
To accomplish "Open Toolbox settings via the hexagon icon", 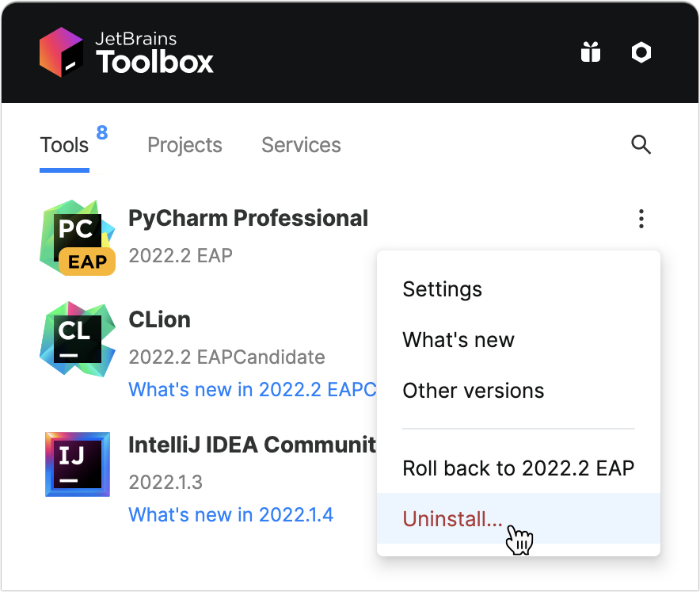I will (x=641, y=52).
